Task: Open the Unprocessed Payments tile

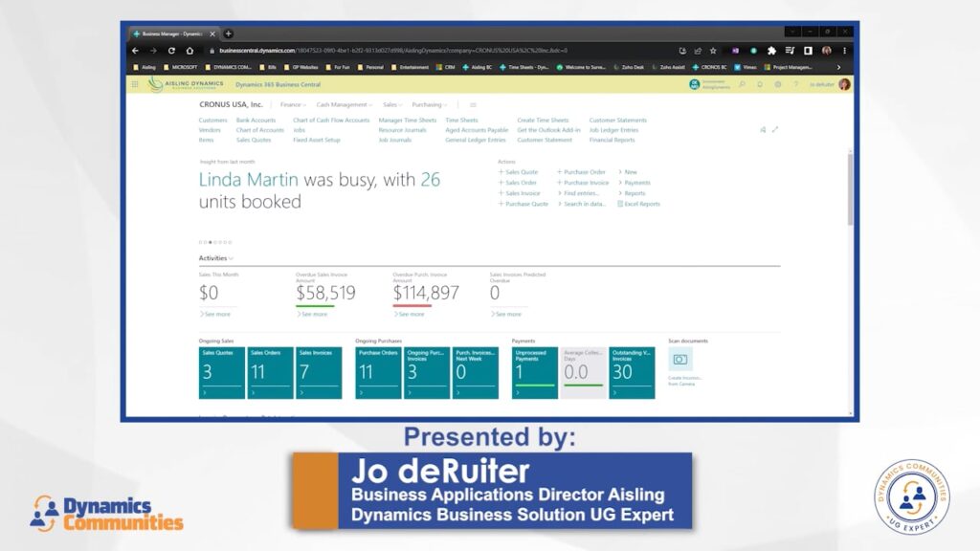Action: pyautogui.click(x=534, y=373)
